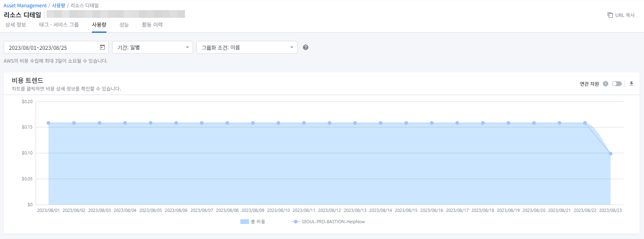Switch to the 상세 정보 tab
Screen dimensions: 644x239
click(16, 25)
